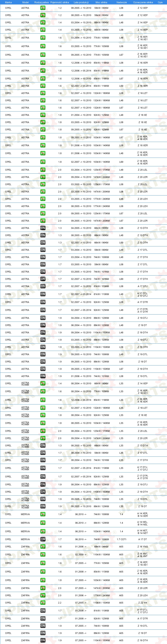The width and height of the screenshot is (167, 644).
Task: Click petrol icon in Astra L48 Z 12 XEP row
Action: pyautogui.click(x=43, y=15)
